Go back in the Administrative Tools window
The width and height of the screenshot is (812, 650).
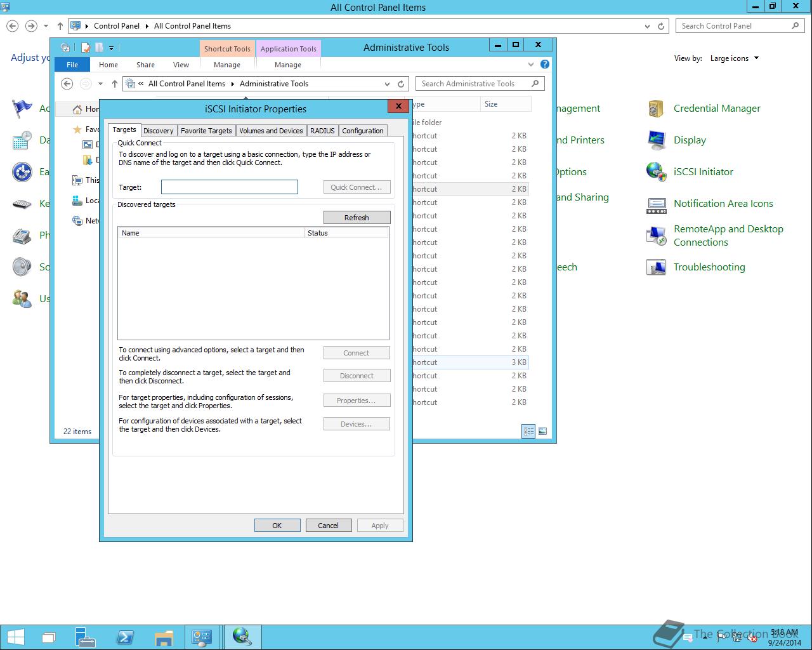[x=67, y=84]
